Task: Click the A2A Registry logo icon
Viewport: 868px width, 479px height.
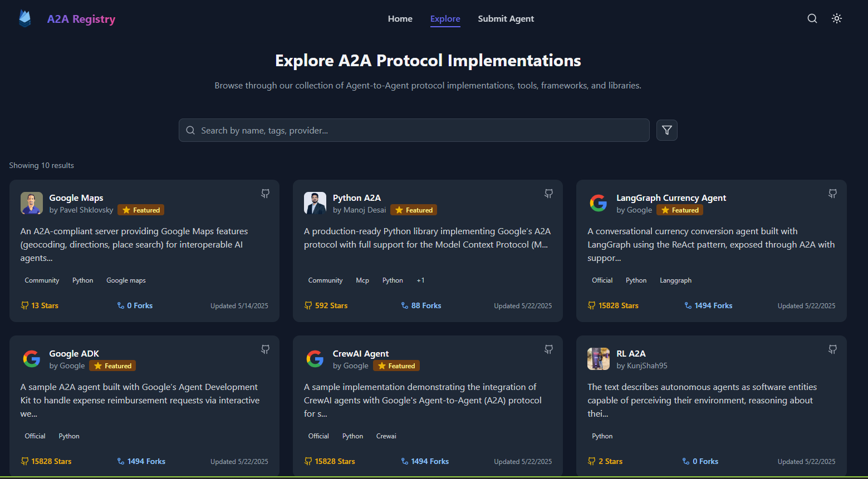Action: [25, 19]
